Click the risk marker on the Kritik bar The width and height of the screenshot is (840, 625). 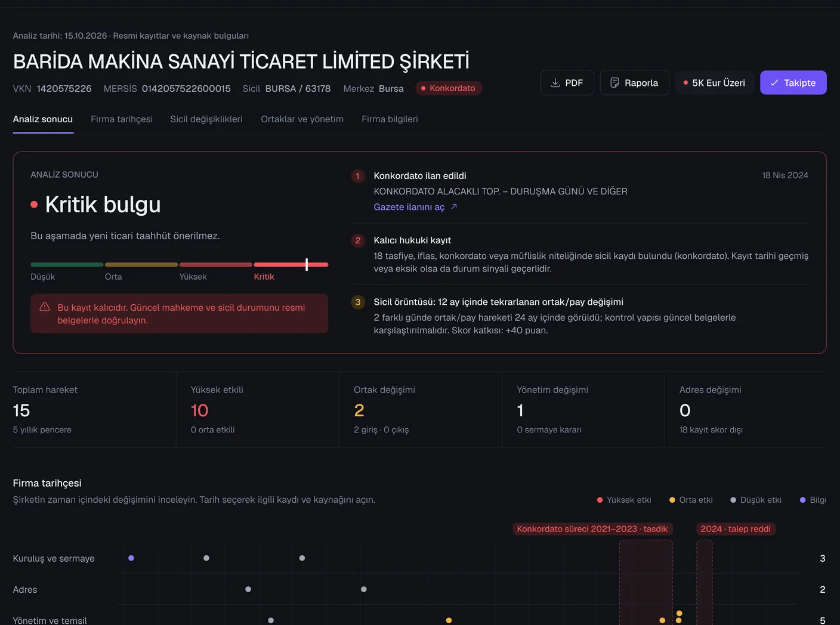[x=307, y=264]
